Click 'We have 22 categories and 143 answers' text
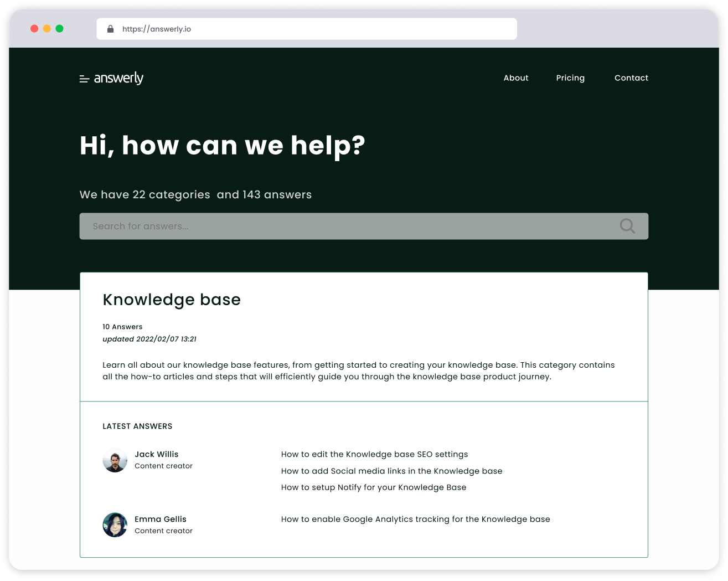The width and height of the screenshot is (728, 581). click(x=195, y=194)
